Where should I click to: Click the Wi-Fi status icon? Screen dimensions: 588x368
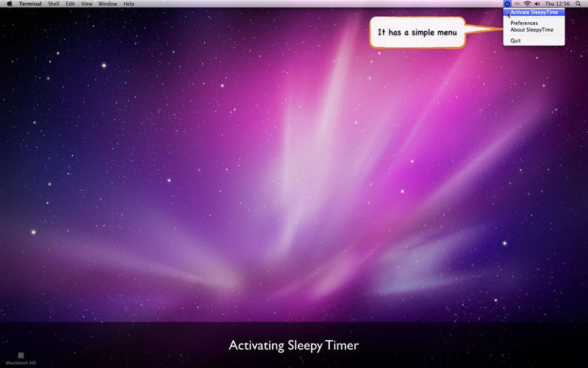[x=527, y=4]
